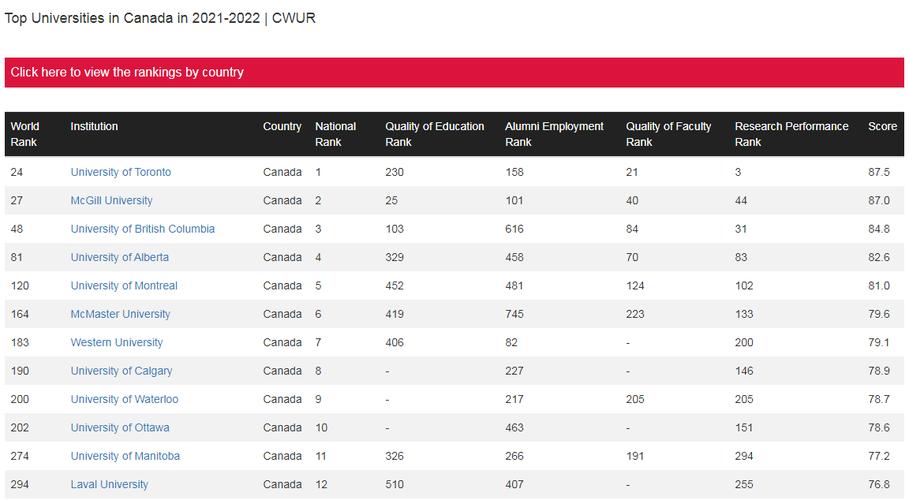Click Waterloo's world rank 200

20,400
